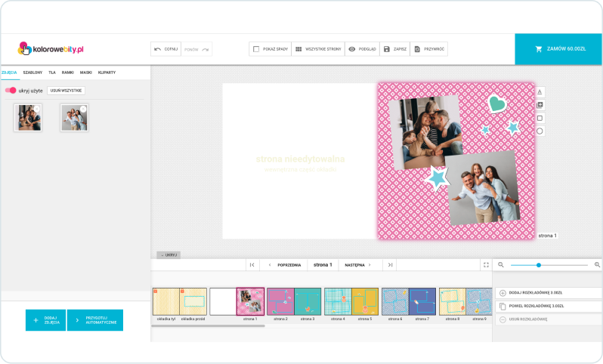The width and height of the screenshot is (603, 364).
Task: Select the add text tool icon
Action: pyautogui.click(x=540, y=92)
